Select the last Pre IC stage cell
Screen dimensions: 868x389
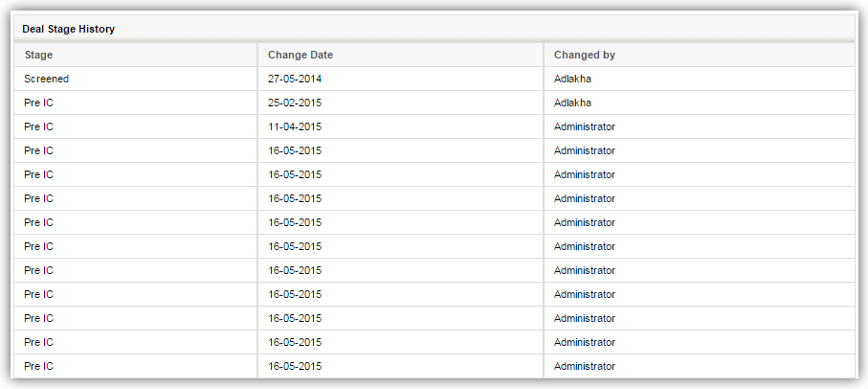38,366
